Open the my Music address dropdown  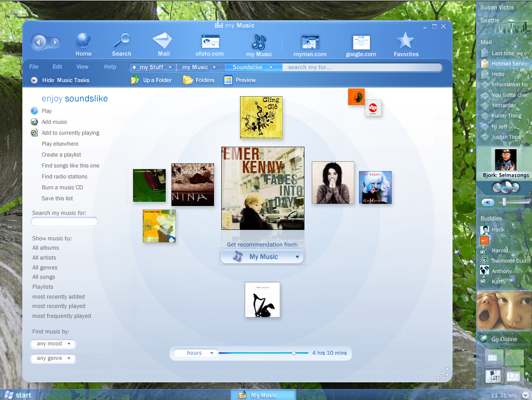point(199,67)
